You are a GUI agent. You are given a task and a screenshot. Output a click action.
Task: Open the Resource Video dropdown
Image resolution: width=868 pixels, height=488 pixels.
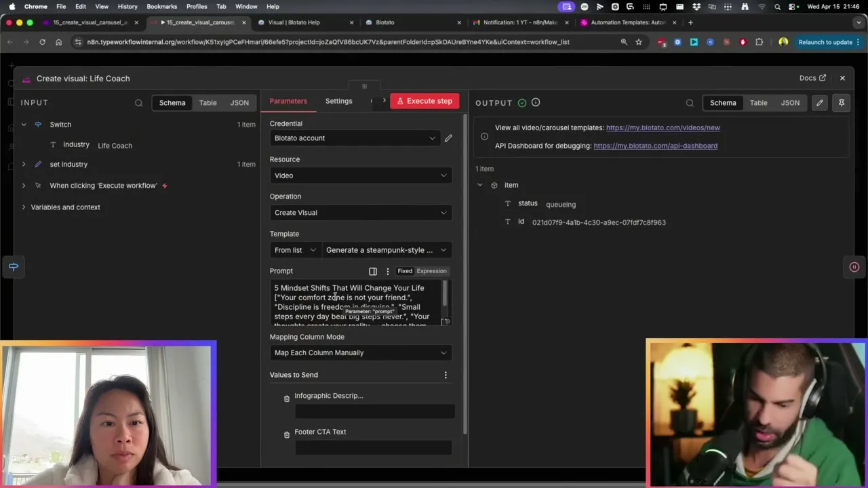[361, 176]
